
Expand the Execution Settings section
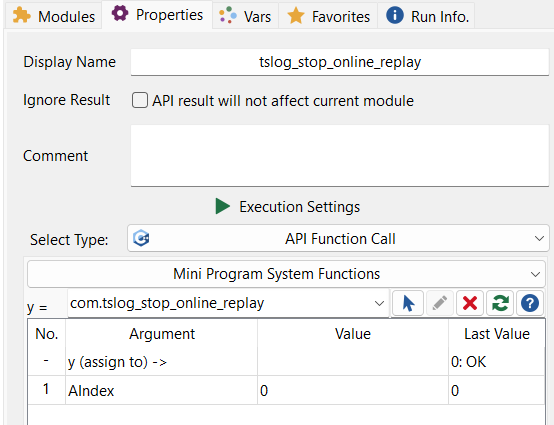pos(288,206)
